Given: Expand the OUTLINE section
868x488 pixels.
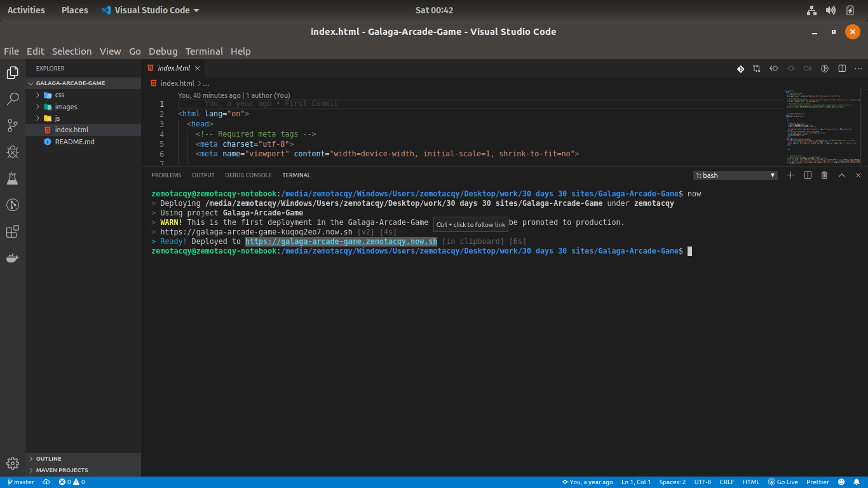Looking at the screenshot, I should 83,459.
